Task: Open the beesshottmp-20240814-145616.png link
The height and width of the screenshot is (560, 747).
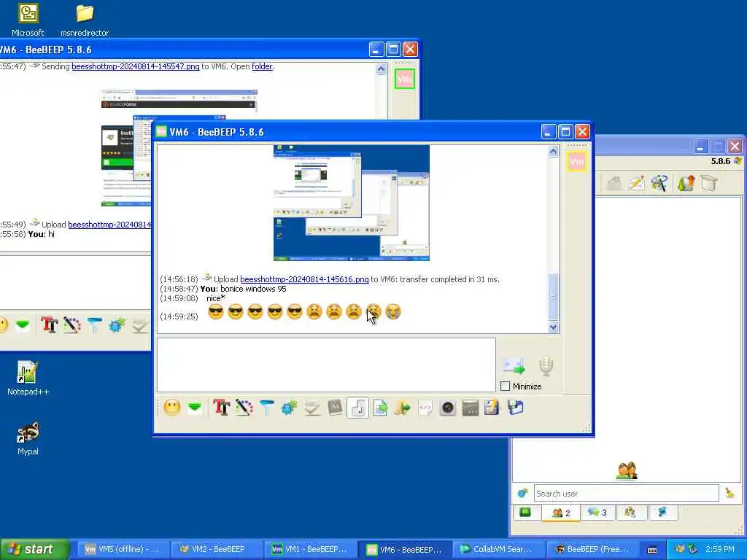Action: [x=304, y=279]
